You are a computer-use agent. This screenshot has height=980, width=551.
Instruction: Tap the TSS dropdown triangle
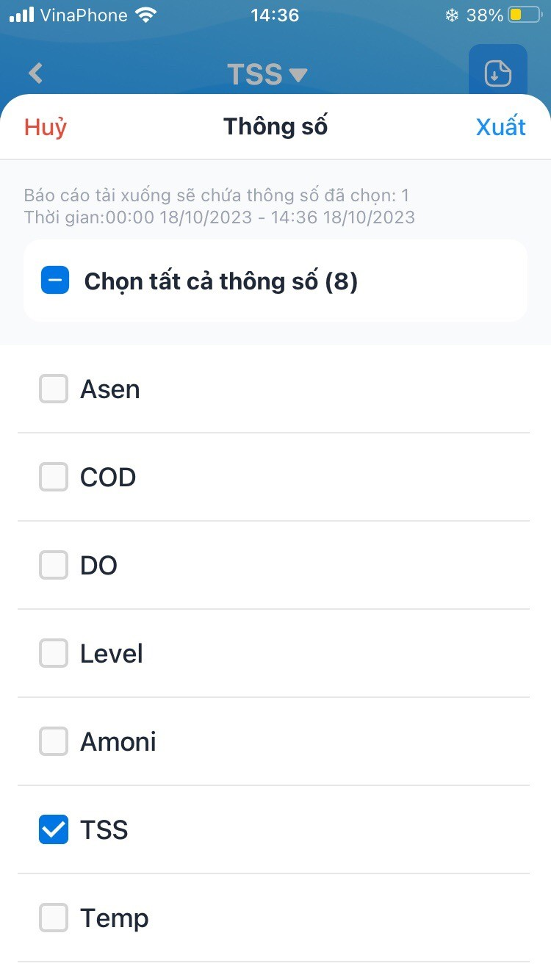pyautogui.click(x=298, y=75)
